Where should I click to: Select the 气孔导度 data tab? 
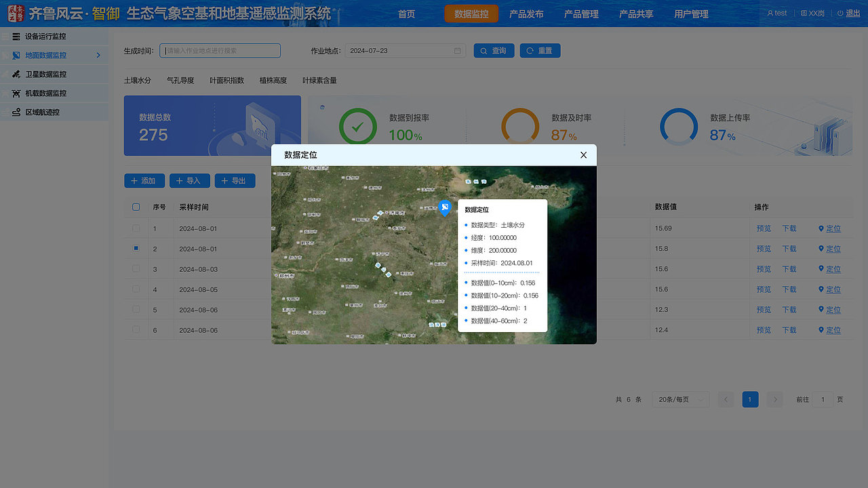click(x=180, y=81)
